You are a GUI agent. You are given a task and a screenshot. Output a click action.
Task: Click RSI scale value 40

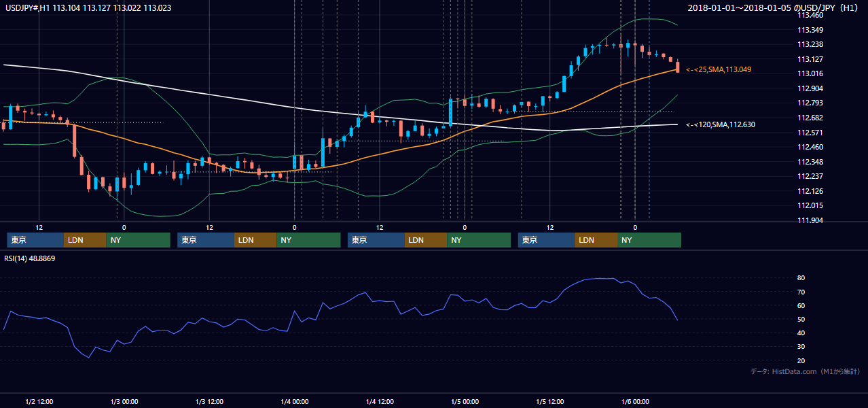pos(801,333)
